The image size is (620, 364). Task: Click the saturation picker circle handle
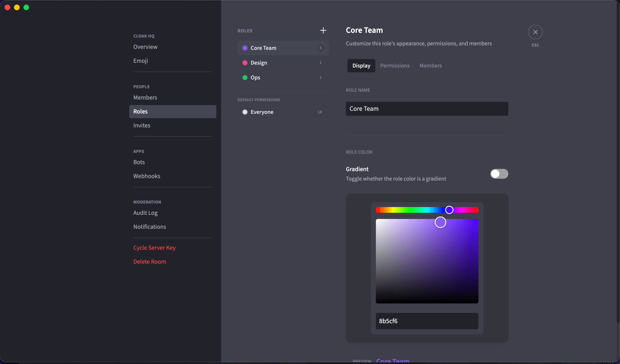440,222
